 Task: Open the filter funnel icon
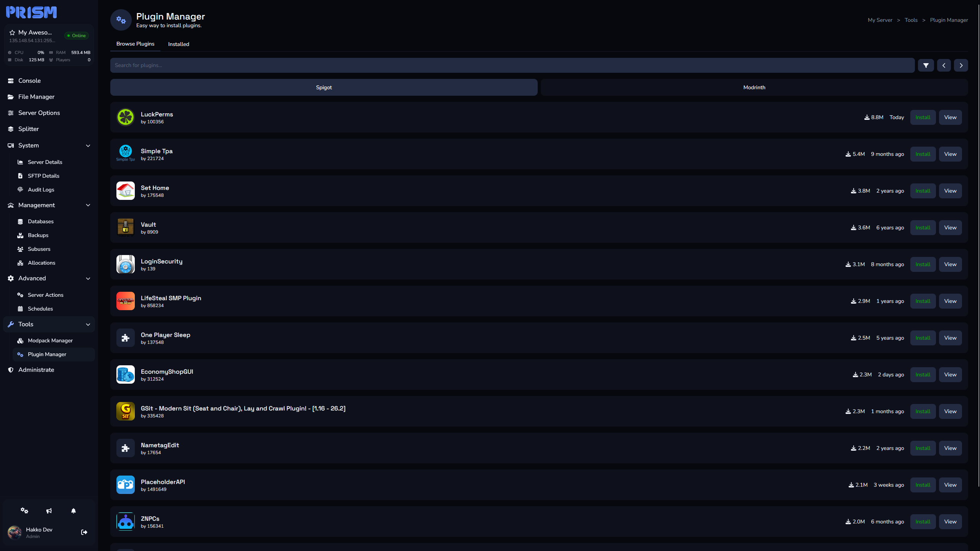[926, 65]
